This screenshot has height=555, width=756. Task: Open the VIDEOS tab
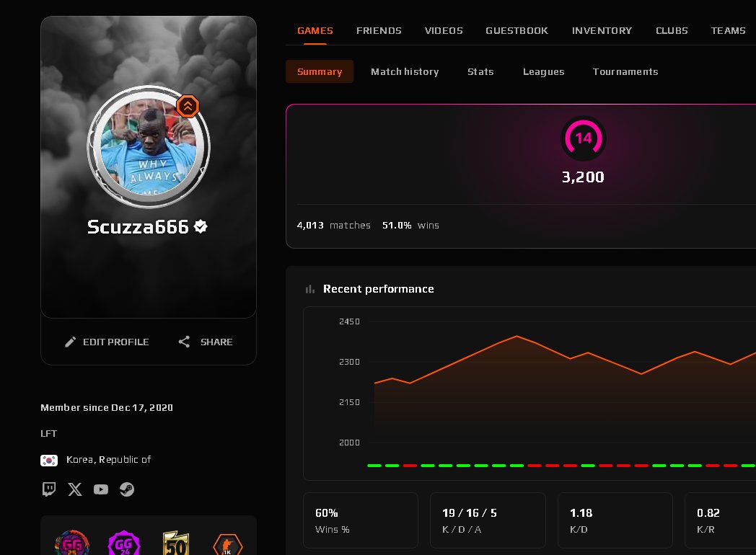click(x=444, y=31)
